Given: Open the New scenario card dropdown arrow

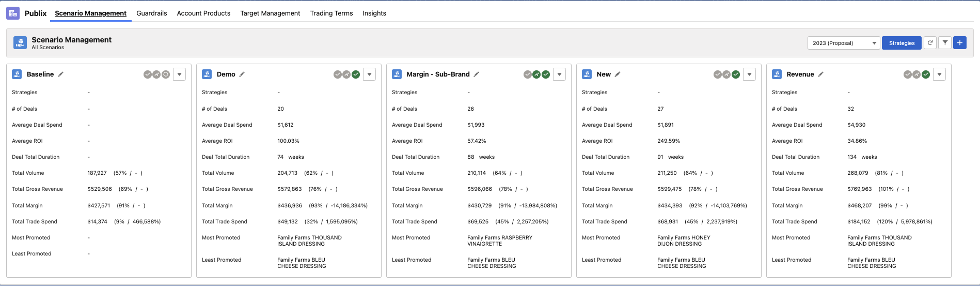Looking at the screenshot, I should 749,74.
